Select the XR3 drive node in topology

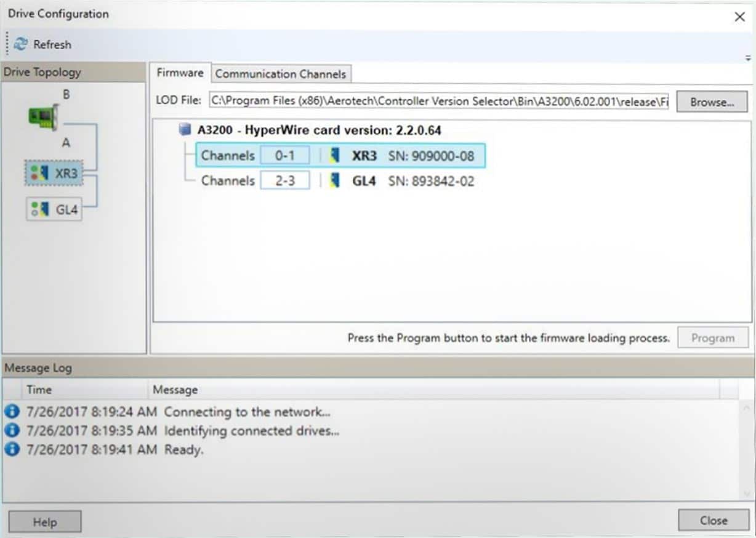pos(54,174)
